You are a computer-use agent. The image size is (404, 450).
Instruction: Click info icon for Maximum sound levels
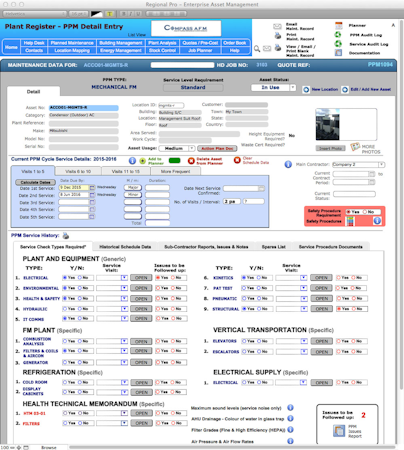coord(290,408)
